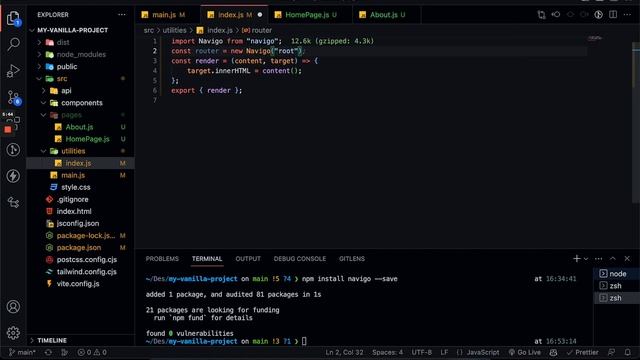Open package.json in the file tree

coord(79,248)
